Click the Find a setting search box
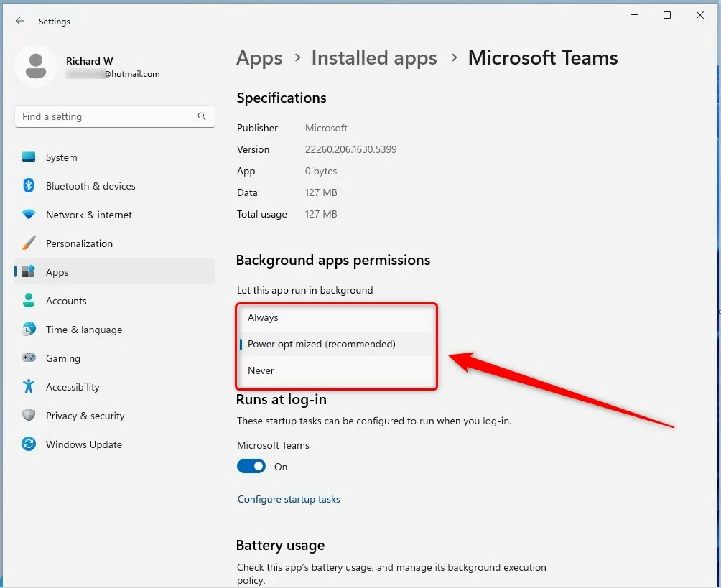Screen dimensions: 721x588 click(108, 116)
